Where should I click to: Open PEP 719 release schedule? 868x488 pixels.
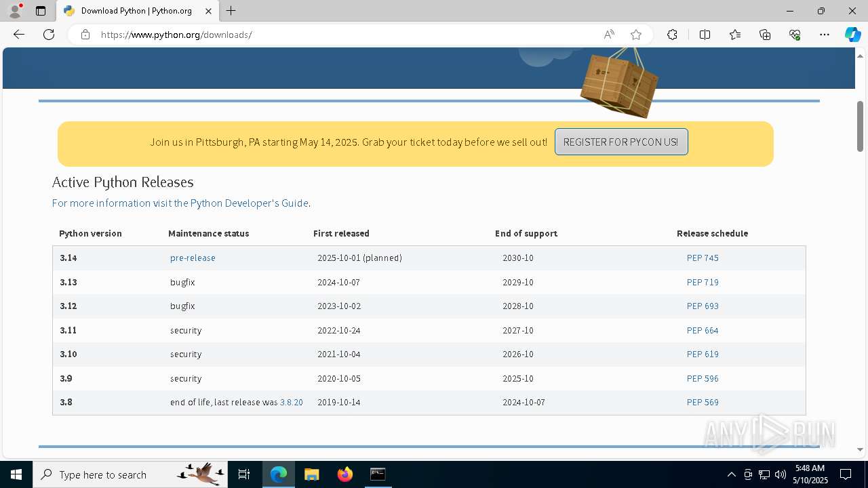tap(703, 283)
